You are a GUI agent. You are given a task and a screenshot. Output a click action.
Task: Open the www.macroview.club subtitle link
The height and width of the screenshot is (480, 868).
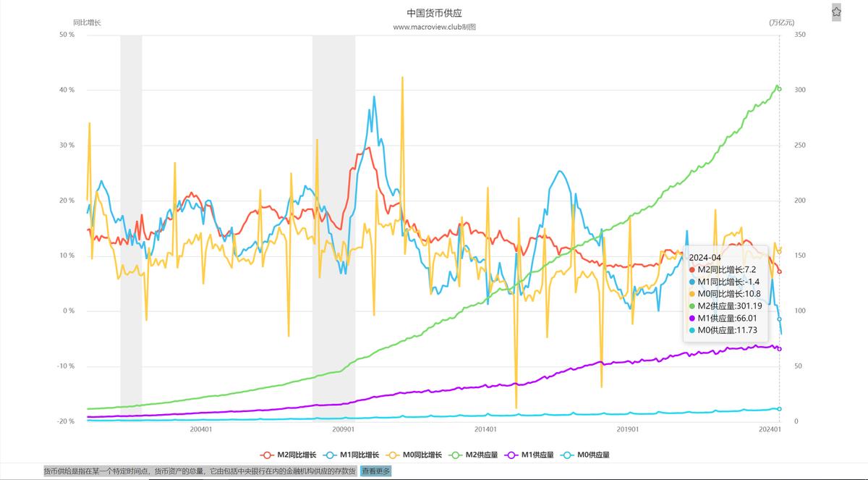tap(434, 27)
